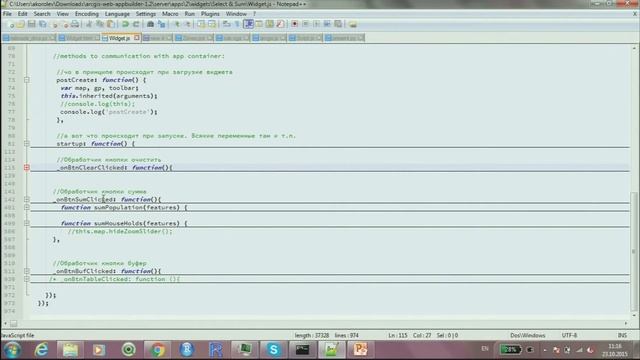
Task: Open PowerPoint from the taskbar
Action: pyautogui.click(x=360, y=350)
